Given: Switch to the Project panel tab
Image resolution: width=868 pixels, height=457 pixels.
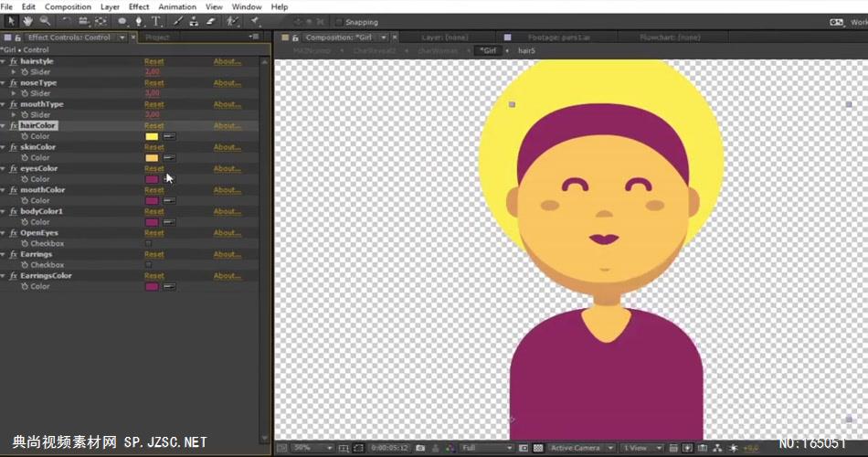Looking at the screenshot, I should pyautogui.click(x=157, y=37).
